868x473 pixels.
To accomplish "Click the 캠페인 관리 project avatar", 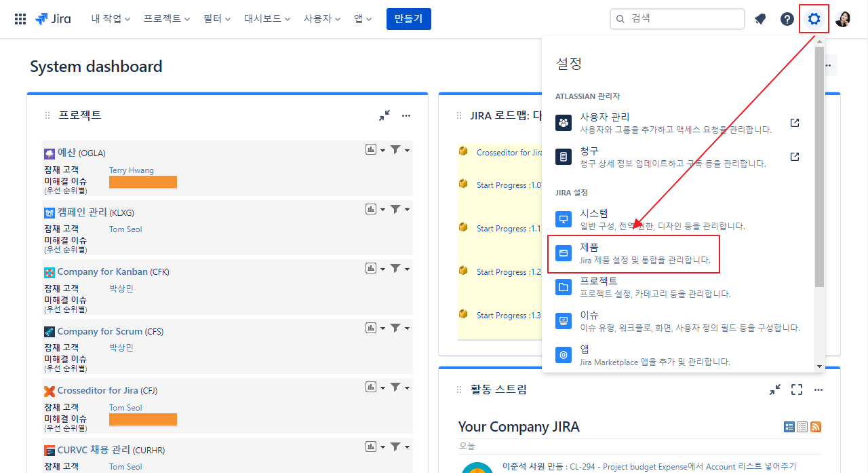I will [50, 212].
